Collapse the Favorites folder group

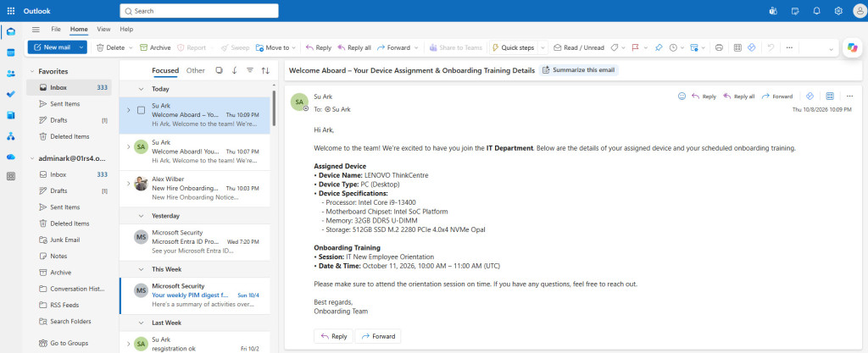pyautogui.click(x=32, y=71)
